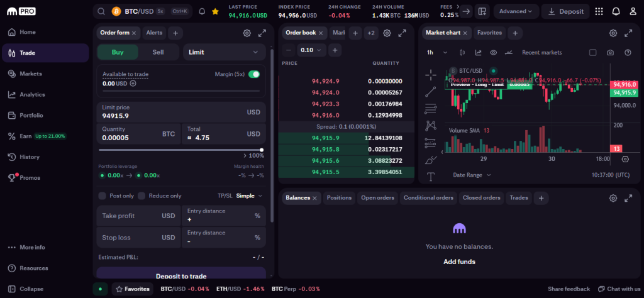Image resolution: width=644 pixels, height=298 pixels.
Task: Open the Limit order type dropdown
Action: tap(225, 52)
